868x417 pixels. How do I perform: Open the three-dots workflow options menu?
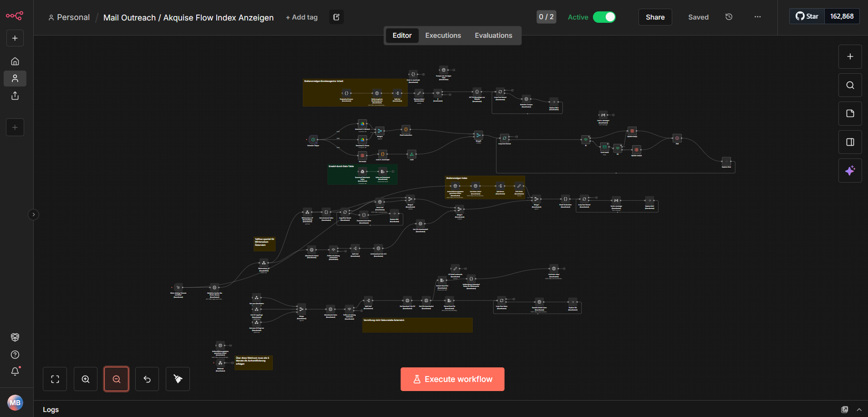[757, 17]
